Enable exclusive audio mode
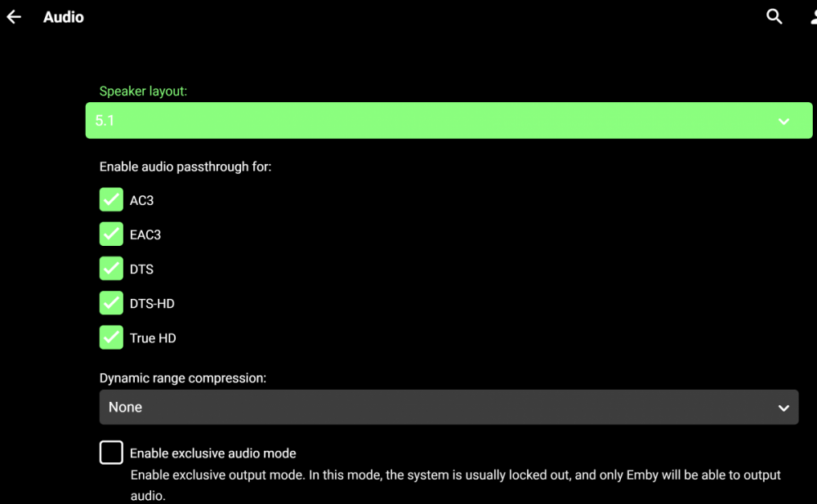 [111, 452]
